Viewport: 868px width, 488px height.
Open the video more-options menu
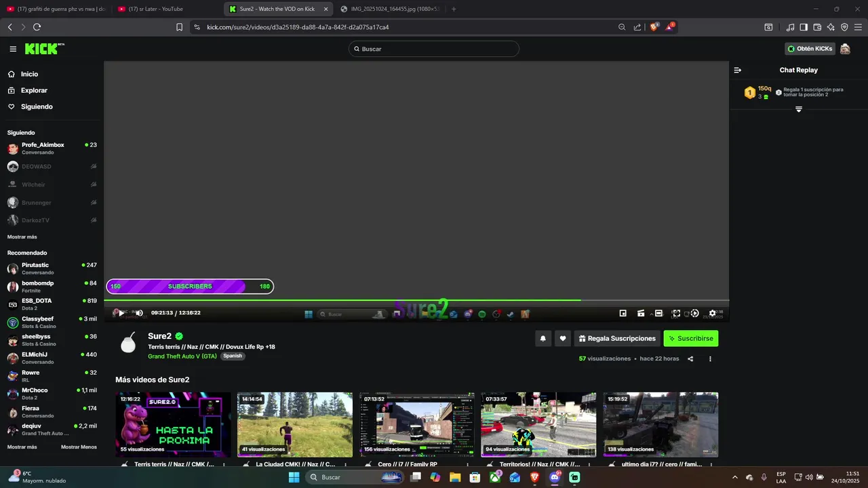click(710, 359)
